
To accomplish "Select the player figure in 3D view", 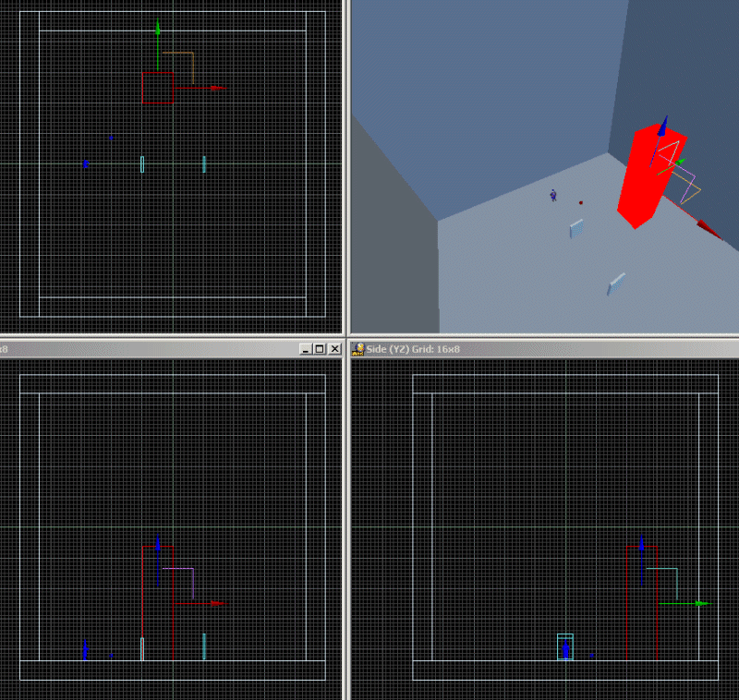I will (x=553, y=195).
